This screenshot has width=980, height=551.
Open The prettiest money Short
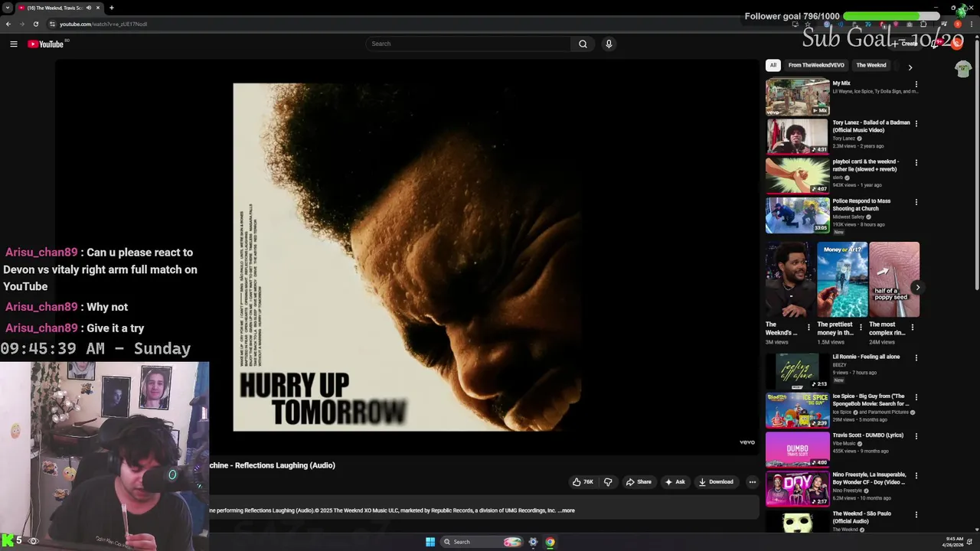(x=842, y=279)
